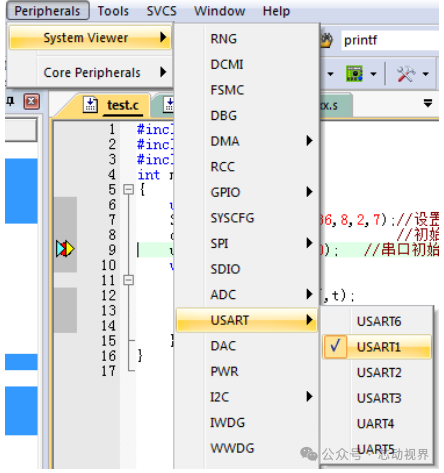Image resolution: width=444 pixels, height=473 pixels.
Task: Select USART6 in the submenu
Action: click(x=377, y=322)
